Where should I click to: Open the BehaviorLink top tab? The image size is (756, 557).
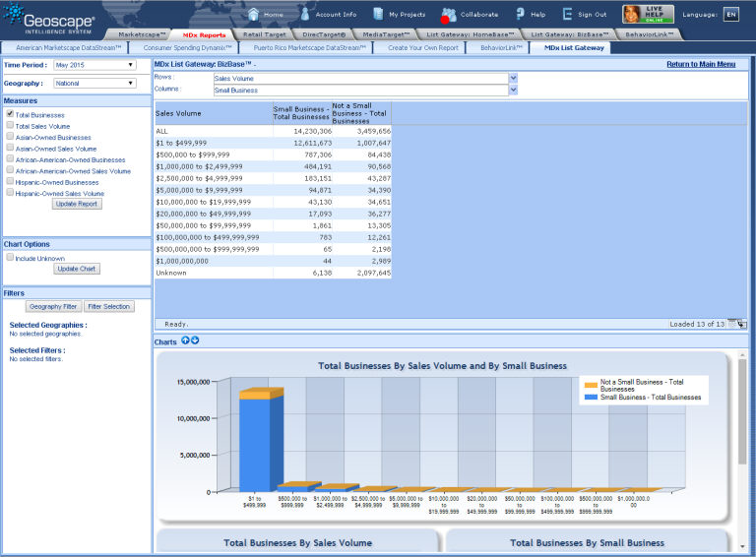649,34
